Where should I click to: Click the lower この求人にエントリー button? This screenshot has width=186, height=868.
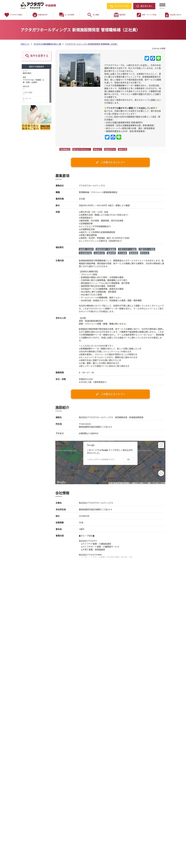[x=110, y=394]
